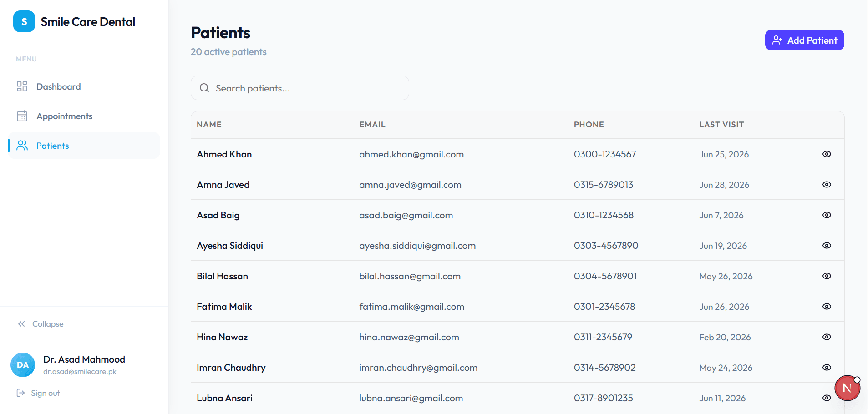Click the Patients page heading
Image resolution: width=868 pixels, height=414 pixels.
(x=221, y=33)
